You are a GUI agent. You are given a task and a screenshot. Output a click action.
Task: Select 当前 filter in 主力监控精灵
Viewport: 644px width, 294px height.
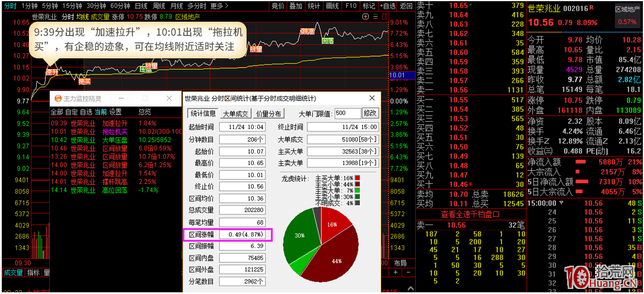101,112
